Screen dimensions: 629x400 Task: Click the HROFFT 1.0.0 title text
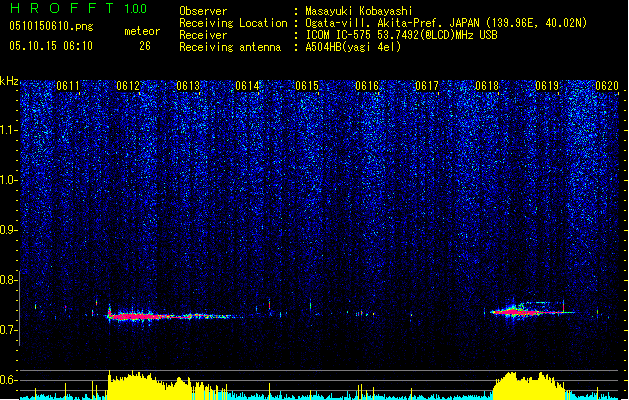click(x=78, y=8)
